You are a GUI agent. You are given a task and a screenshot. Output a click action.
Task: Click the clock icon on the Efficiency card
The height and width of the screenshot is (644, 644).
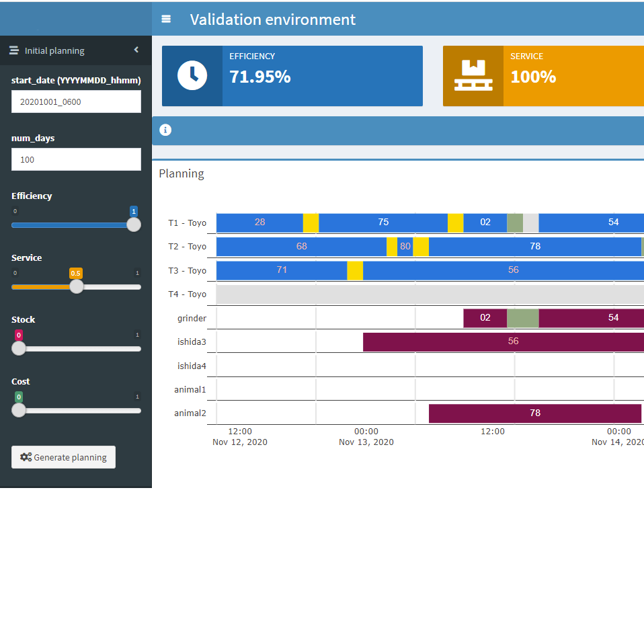[x=191, y=75]
